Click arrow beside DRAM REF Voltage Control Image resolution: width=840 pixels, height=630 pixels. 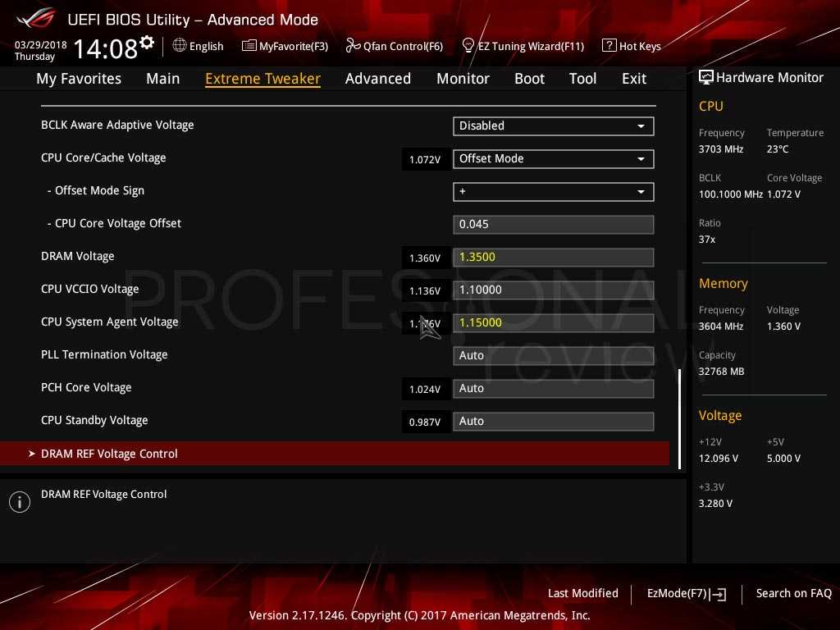tap(32, 454)
